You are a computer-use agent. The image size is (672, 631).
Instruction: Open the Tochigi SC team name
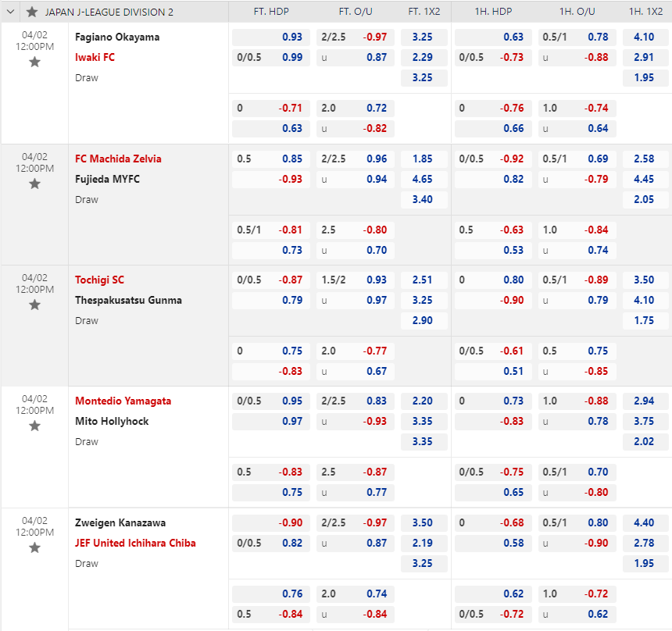click(x=99, y=280)
